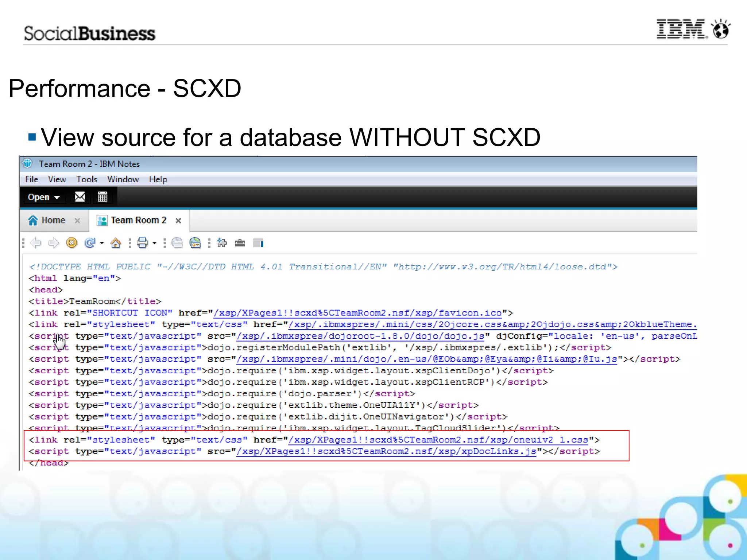The width and height of the screenshot is (747, 560).
Task: Open the Tools menu
Action: [x=87, y=179]
